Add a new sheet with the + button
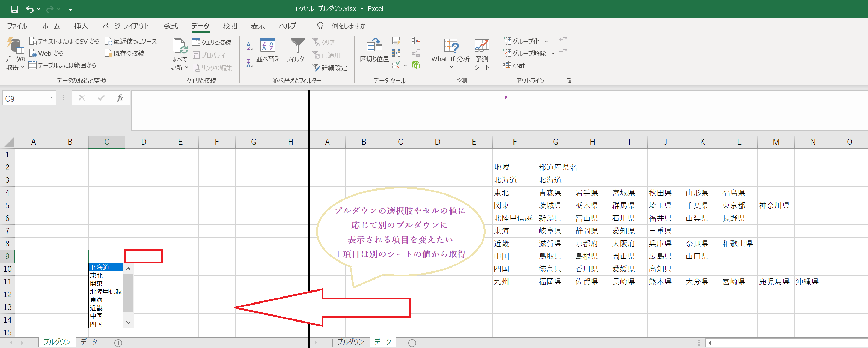Image resolution: width=868 pixels, height=348 pixels. 118,343
